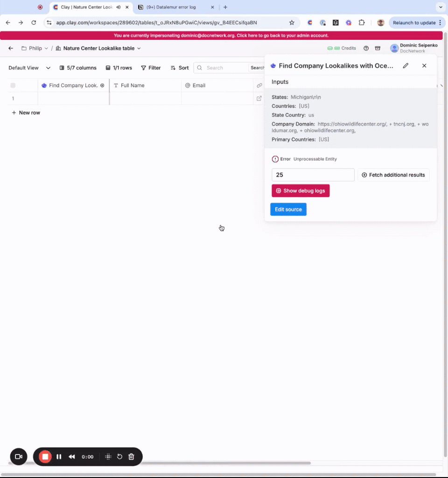This screenshot has height=478, width=448.
Task: Close the Find Company Lookalikes panel
Action: pos(424,66)
